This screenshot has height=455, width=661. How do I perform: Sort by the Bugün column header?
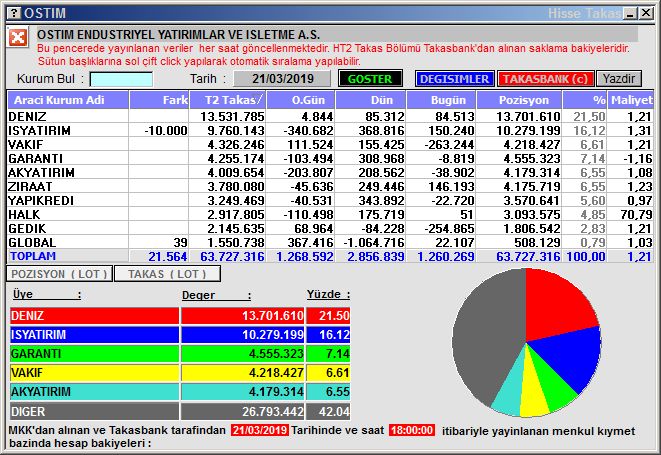(x=441, y=100)
